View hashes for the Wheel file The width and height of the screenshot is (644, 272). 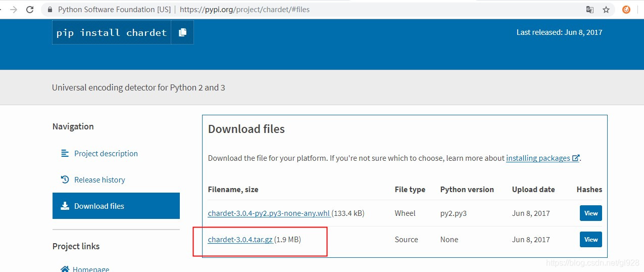pyautogui.click(x=591, y=213)
